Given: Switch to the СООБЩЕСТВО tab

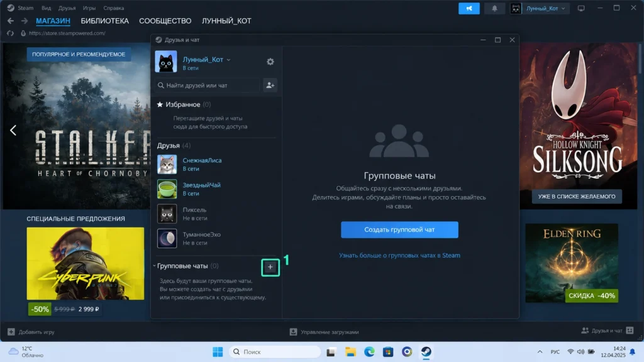Looking at the screenshot, I should 165,21.
